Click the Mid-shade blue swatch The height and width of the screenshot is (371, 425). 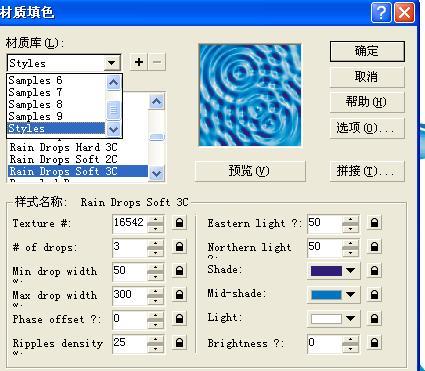[x=326, y=295]
